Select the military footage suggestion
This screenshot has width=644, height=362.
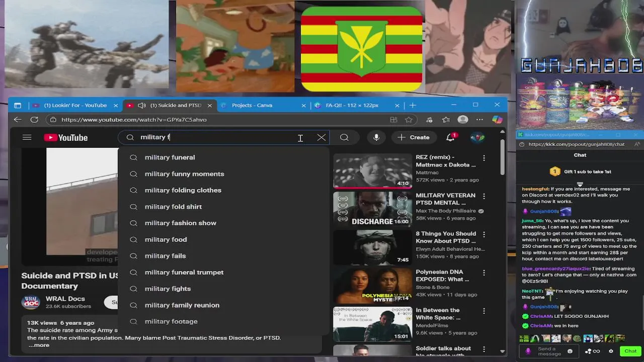pyautogui.click(x=223, y=321)
